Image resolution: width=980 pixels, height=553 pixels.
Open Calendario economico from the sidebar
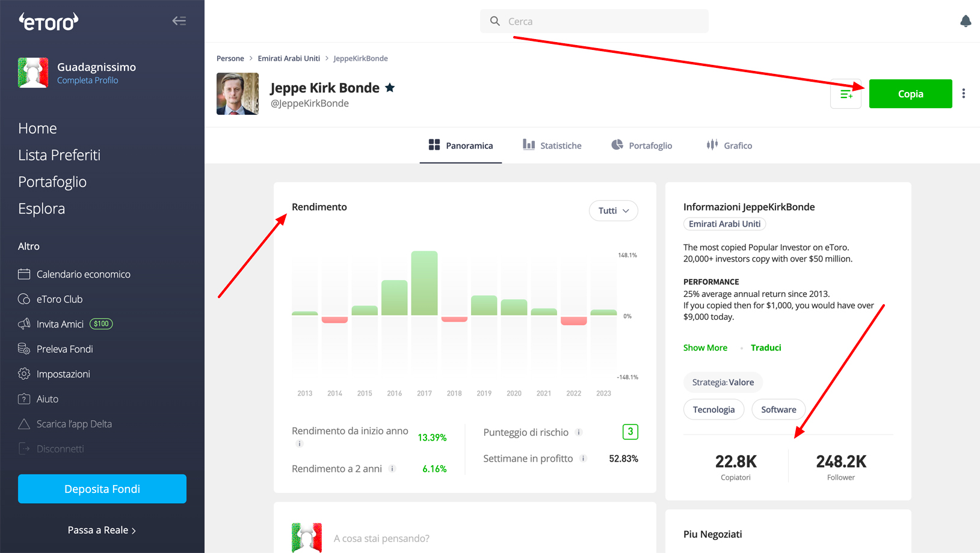click(83, 274)
